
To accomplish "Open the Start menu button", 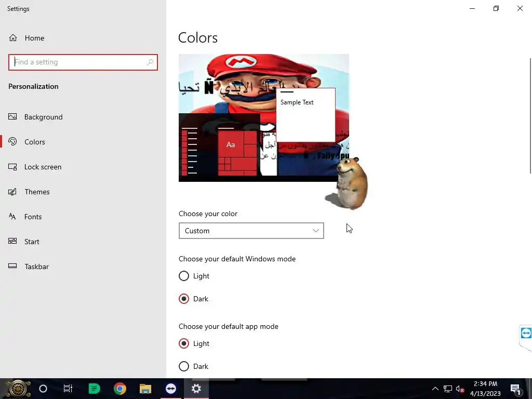I will click(18, 389).
